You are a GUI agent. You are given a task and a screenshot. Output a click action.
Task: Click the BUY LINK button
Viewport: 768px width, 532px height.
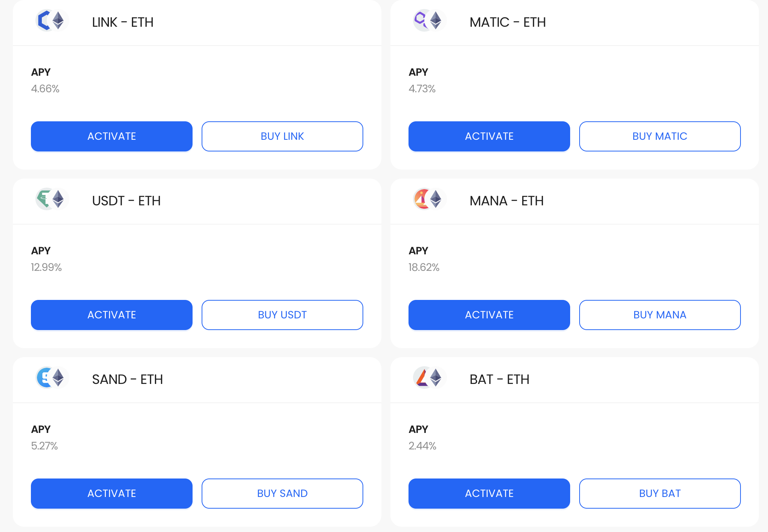(x=282, y=136)
